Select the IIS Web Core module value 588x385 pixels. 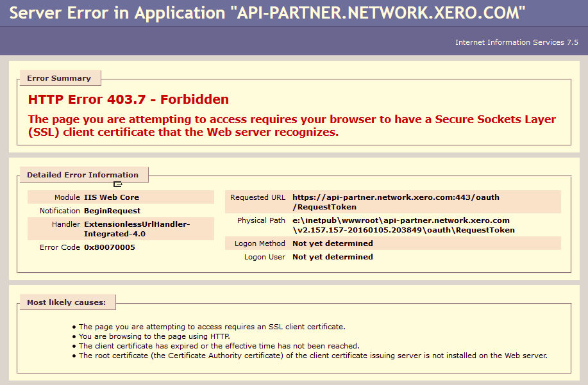[112, 197]
